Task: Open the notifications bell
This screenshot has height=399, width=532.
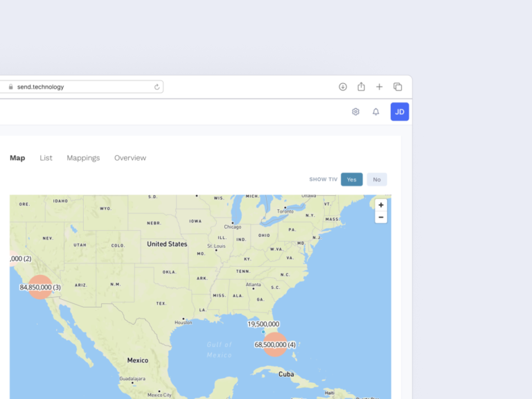Action: 376,112
